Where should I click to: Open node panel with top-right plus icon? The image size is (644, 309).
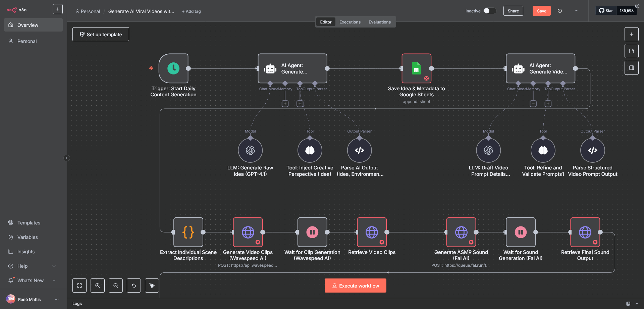point(632,34)
